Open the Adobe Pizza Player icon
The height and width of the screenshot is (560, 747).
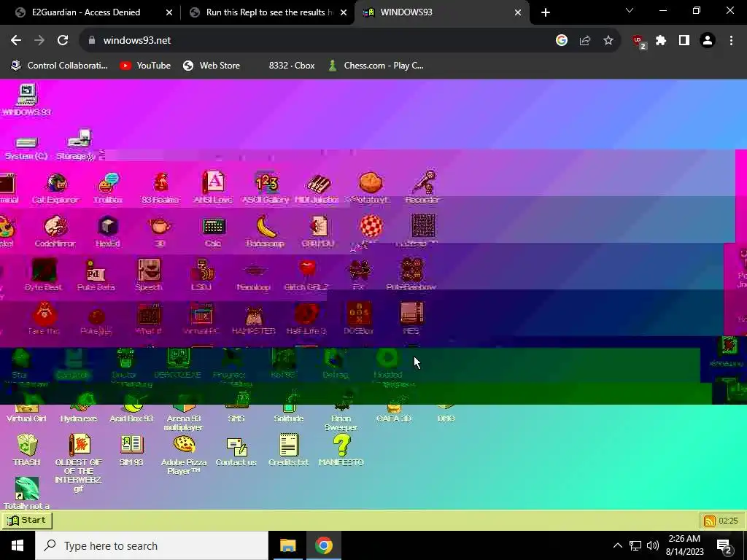coord(184,455)
